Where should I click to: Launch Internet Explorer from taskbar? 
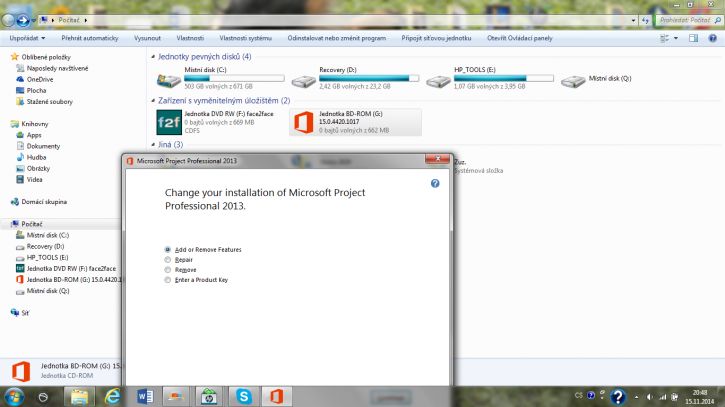pyautogui.click(x=112, y=396)
